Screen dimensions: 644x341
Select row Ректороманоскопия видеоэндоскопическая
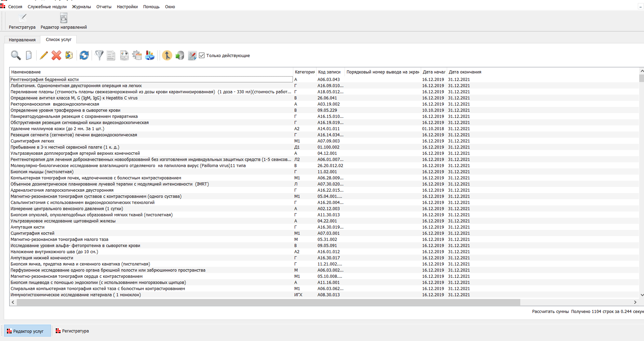click(324, 104)
